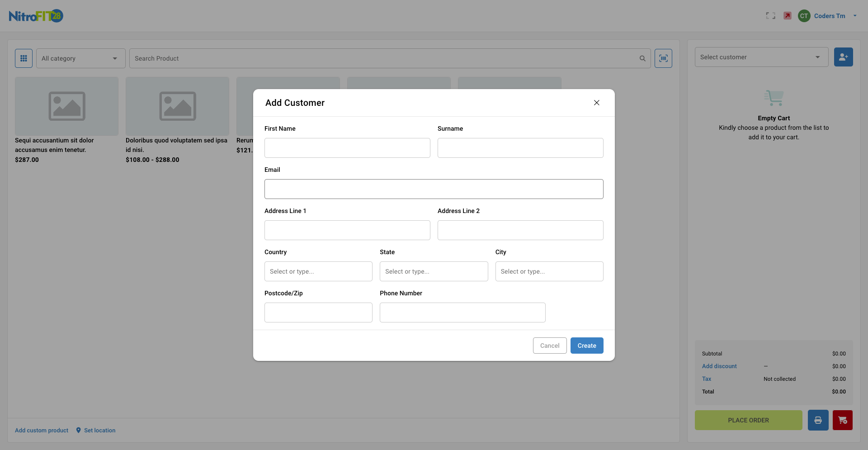Screen dimensions: 868x450
Task: Expand the All category dropdown
Action: [80, 58]
